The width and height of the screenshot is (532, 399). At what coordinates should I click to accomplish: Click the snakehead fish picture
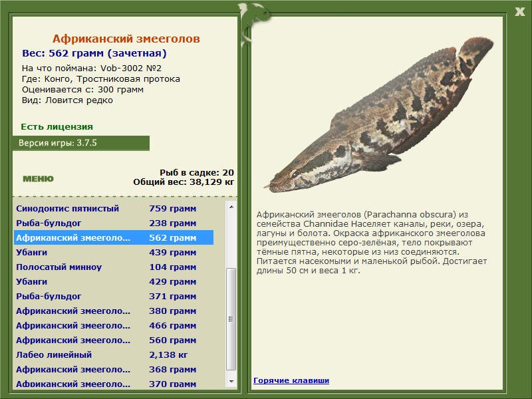[378, 115]
